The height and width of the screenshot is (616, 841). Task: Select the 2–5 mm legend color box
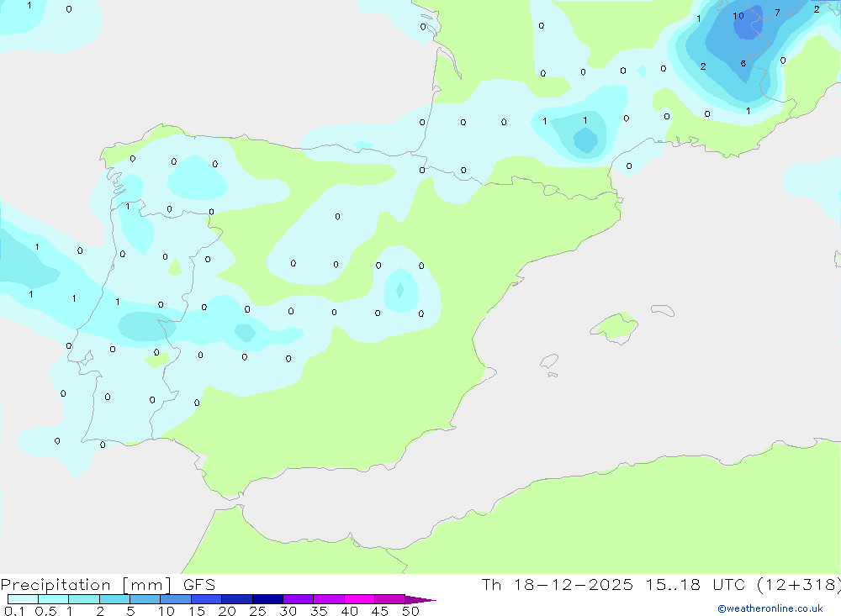pyautogui.click(x=114, y=599)
